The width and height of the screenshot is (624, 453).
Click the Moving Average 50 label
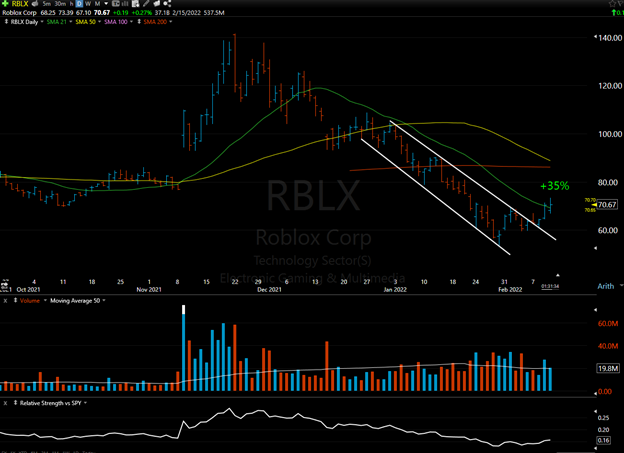(75, 301)
